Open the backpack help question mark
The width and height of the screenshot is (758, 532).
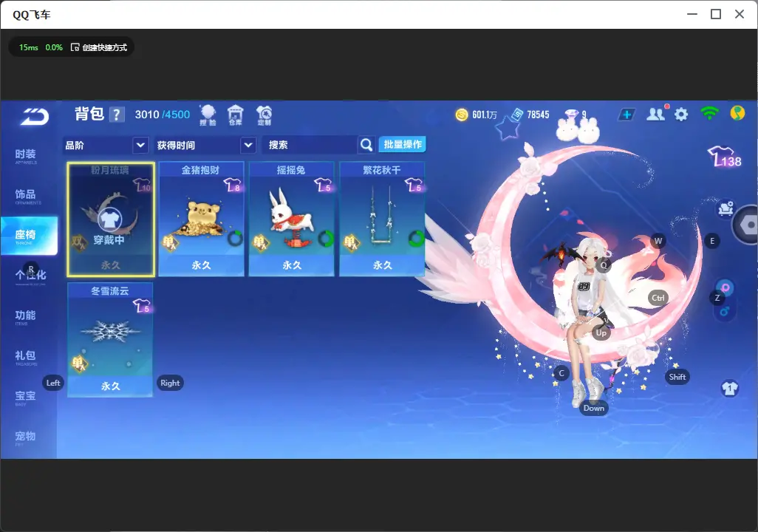pyautogui.click(x=117, y=115)
